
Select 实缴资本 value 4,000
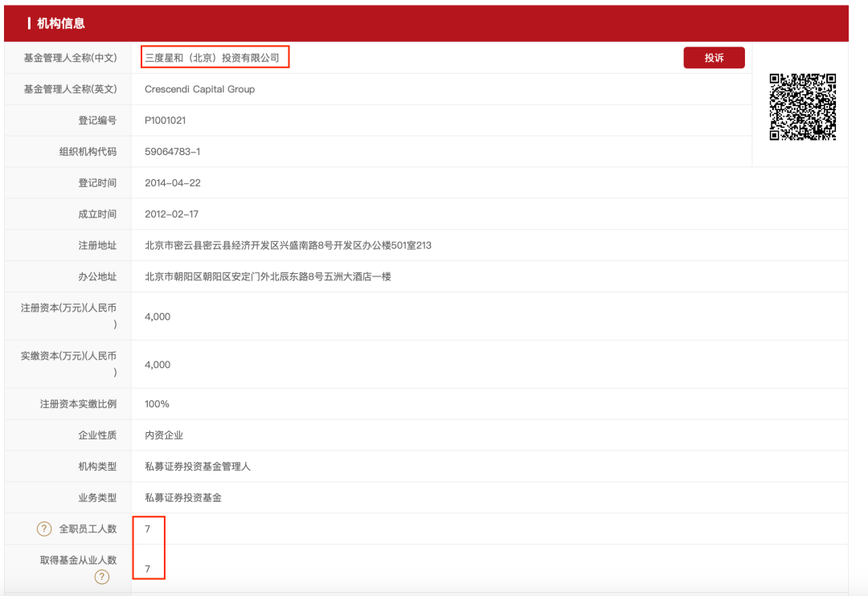158,365
